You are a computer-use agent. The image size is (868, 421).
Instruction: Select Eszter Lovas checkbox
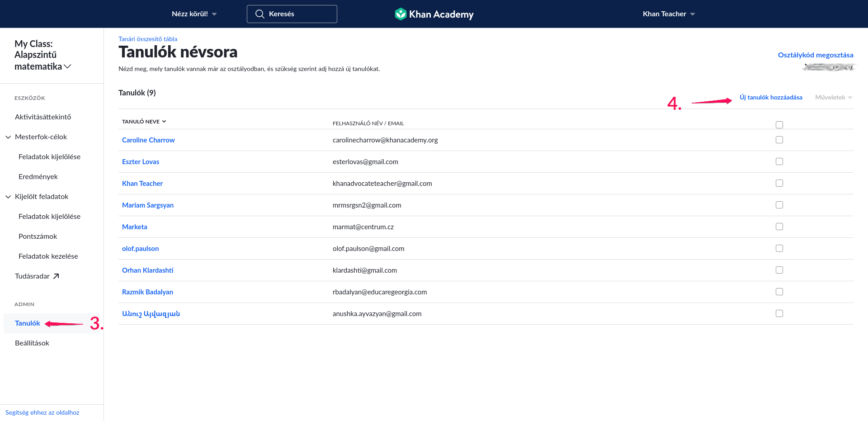point(779,161)
